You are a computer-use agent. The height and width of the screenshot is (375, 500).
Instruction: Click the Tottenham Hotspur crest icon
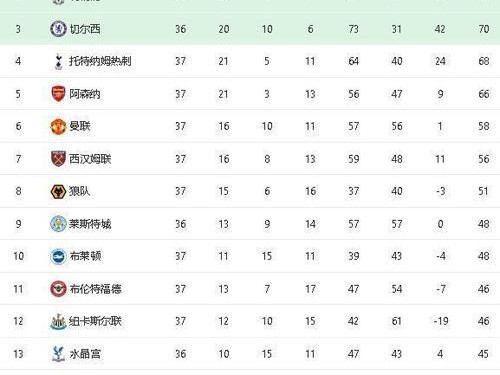[58, 61]
